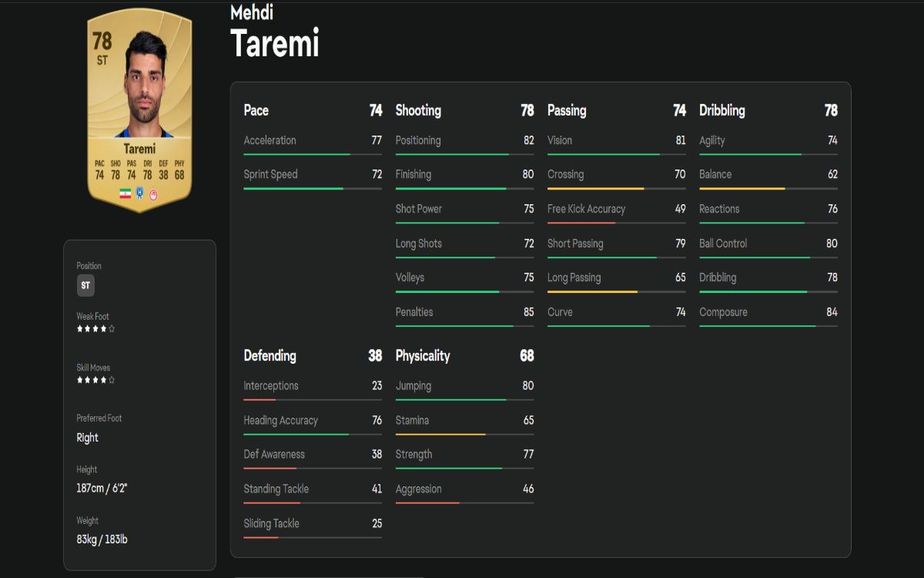924x578 pixels.
Task: Click the Penalties stat bar
Action: [x=464, y=326]
